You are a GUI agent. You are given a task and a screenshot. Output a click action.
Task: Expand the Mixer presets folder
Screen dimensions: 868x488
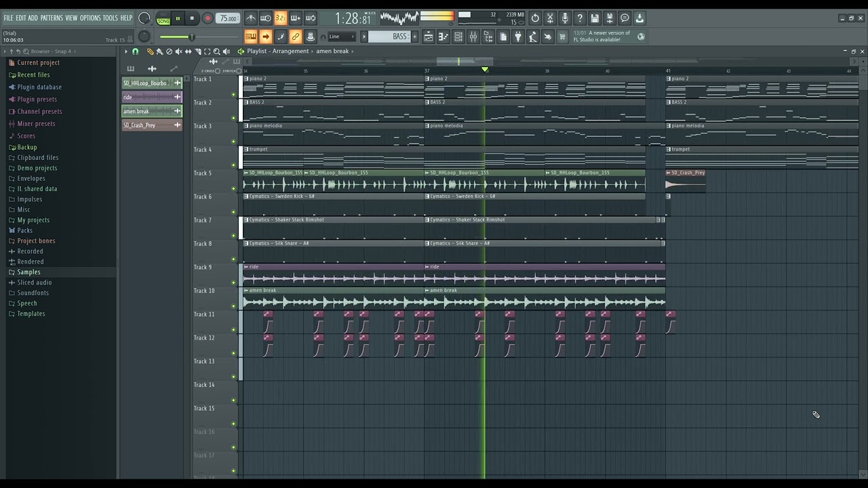click(36, 123)
